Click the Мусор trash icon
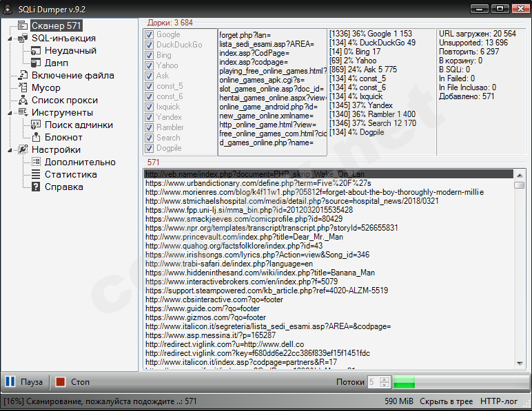Image resolution: width=532 pixels, height=411 pixels. pos(23,87)
